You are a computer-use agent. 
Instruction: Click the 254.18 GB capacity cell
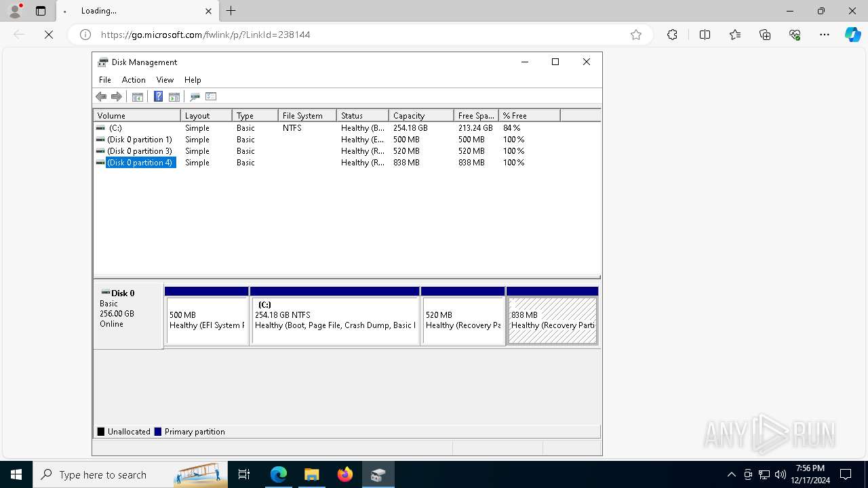[x=410, y=128]
